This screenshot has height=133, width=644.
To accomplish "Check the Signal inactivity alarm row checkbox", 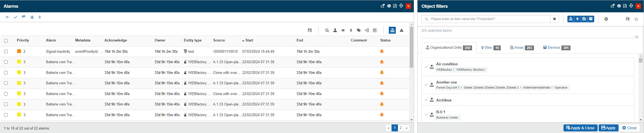I will click(6, 51).
